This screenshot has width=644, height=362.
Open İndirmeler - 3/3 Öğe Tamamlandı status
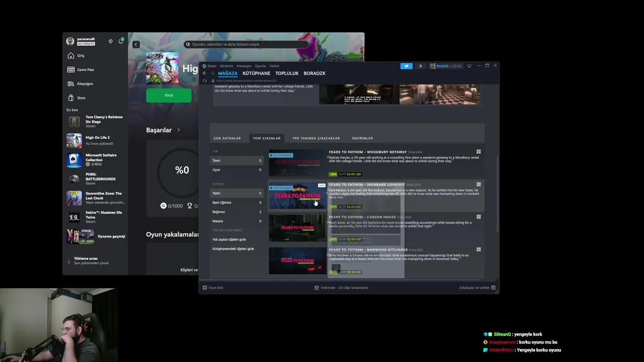(345, 288)
